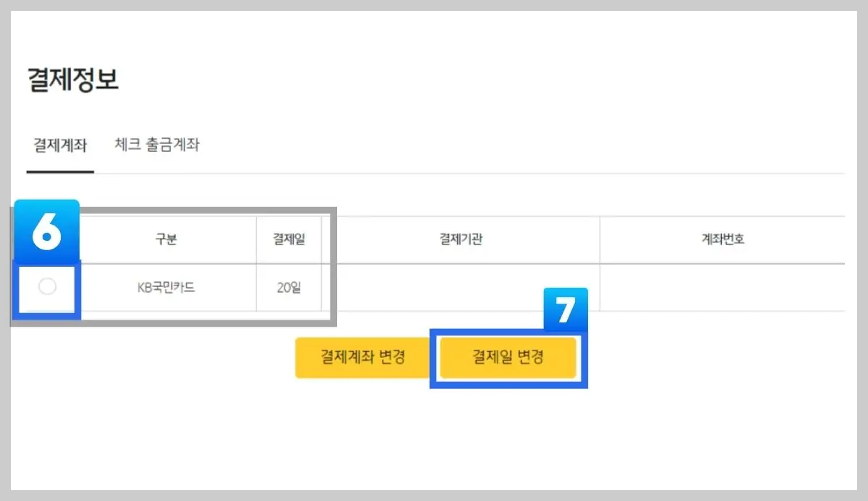This screenshot has width=868, height=501.
Task: Click the yellow payment date change button
Action: point(507,356)
